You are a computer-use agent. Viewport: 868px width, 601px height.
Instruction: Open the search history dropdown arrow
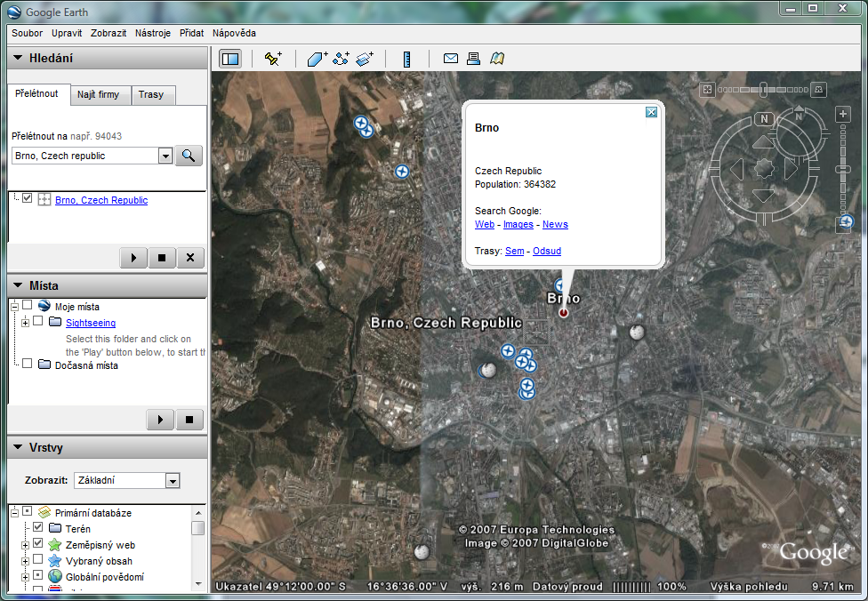click(x=165, y=156)
